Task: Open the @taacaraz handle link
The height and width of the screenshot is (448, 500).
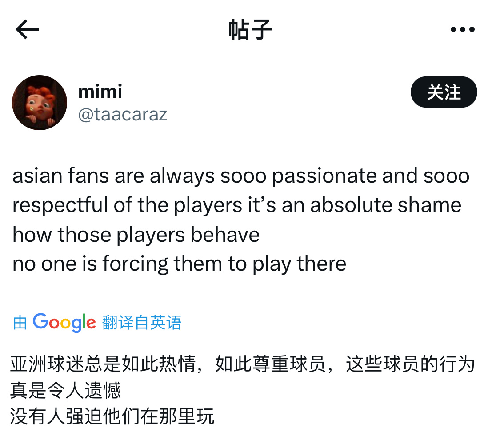Action: pos(123,114)
